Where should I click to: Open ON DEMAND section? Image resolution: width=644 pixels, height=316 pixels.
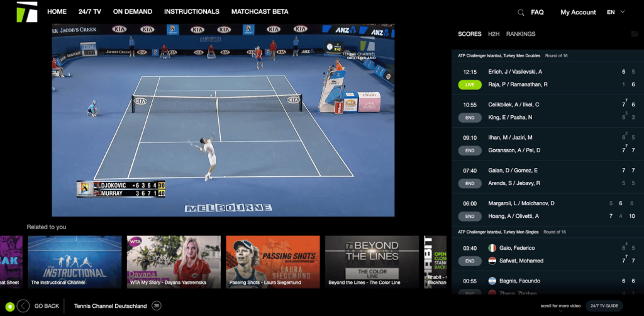[133, 11]
